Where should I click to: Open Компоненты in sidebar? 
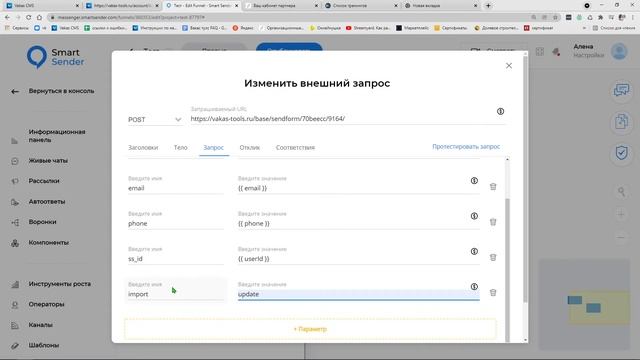[48, 242]
